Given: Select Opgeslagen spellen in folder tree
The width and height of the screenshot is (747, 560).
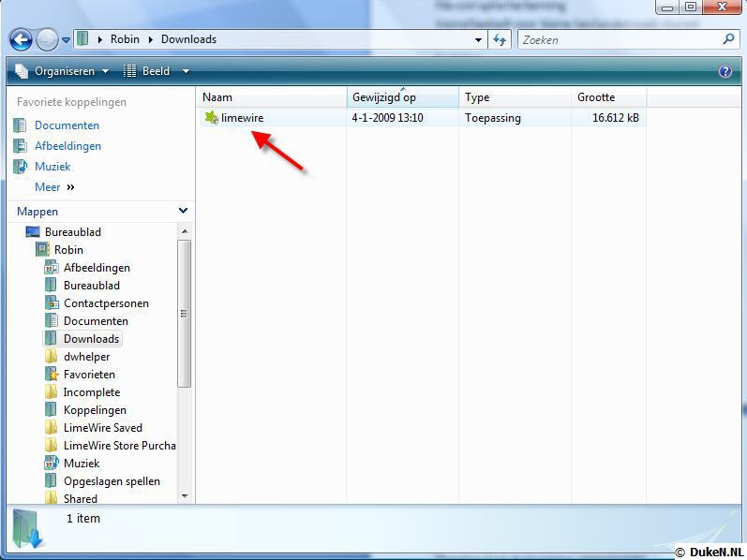Looking at the screenshot, I should (112, 481).
